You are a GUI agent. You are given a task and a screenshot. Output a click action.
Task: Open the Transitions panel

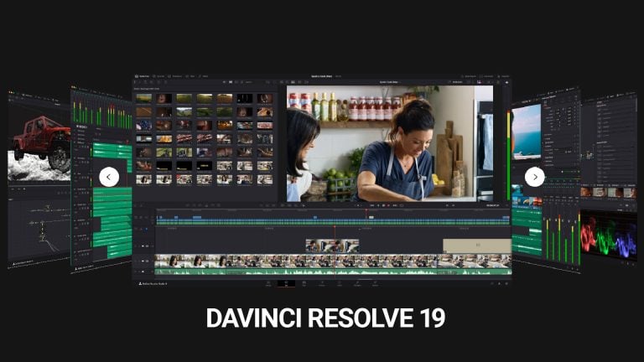174,76
